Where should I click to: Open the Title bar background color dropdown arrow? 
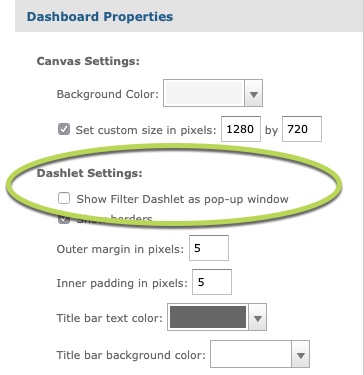(x=301, y=354)
